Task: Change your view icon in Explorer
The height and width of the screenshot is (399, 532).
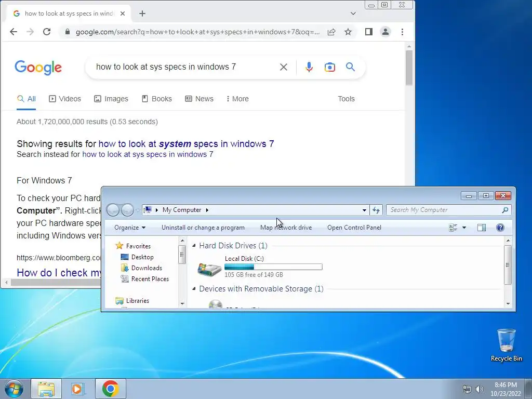Action: coord(453,228)
